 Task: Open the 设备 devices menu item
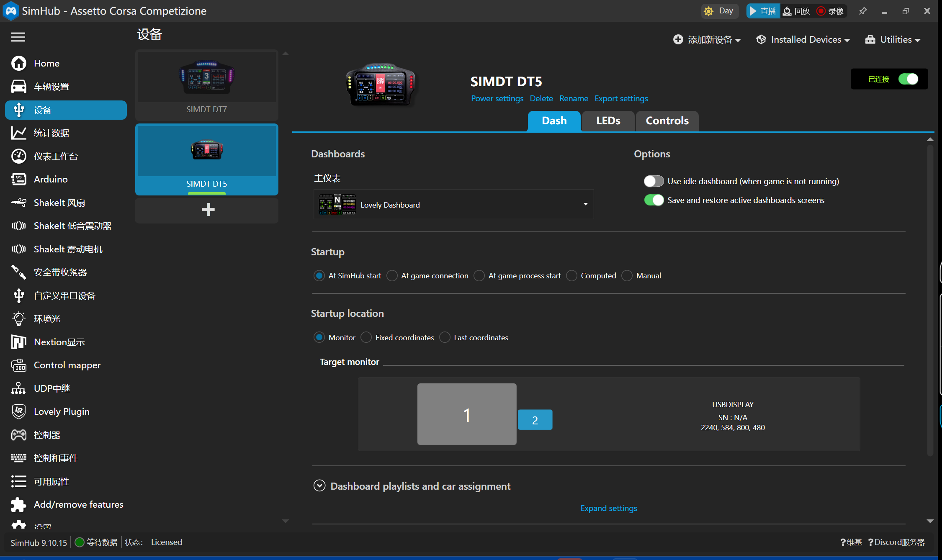[x=66, y=110]
